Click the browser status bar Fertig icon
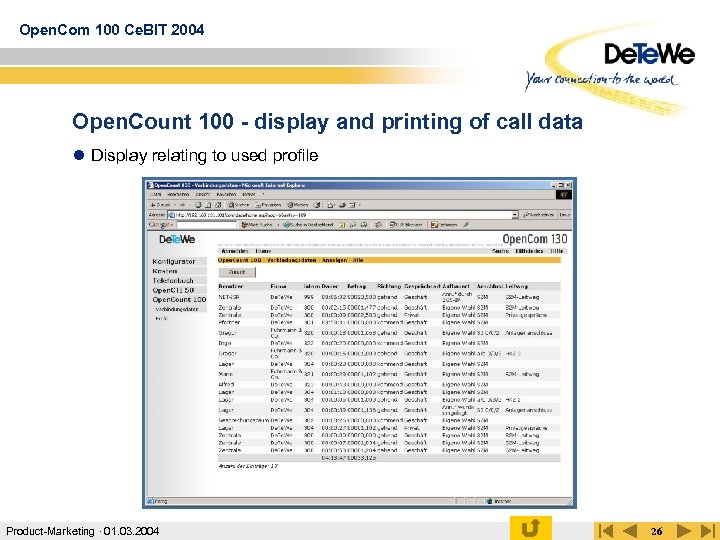 pos(150,501)
